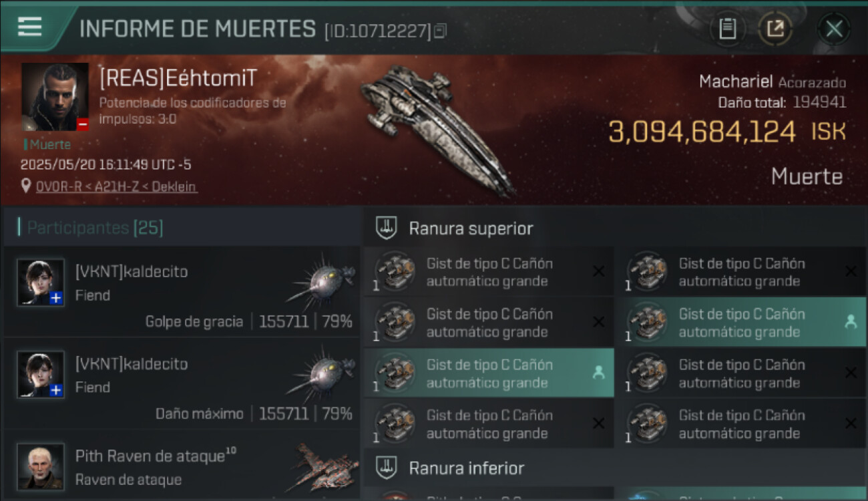Close the Informe de Muertes window
Viewport: 868px width, 501px height.
coord(834,29)
